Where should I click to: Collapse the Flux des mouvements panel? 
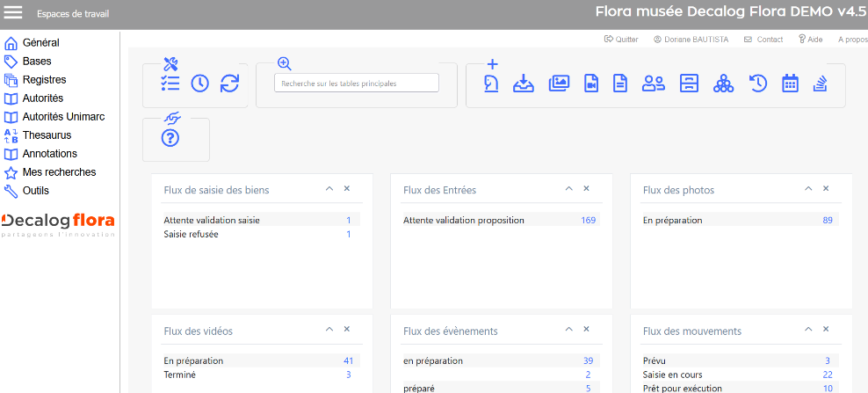click(x=809, y=330)
